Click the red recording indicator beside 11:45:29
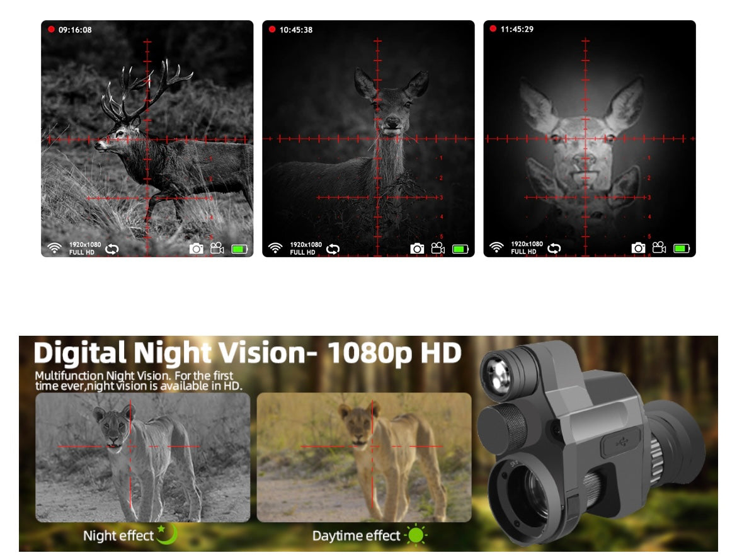737x560 pixels. click(493, 30)
